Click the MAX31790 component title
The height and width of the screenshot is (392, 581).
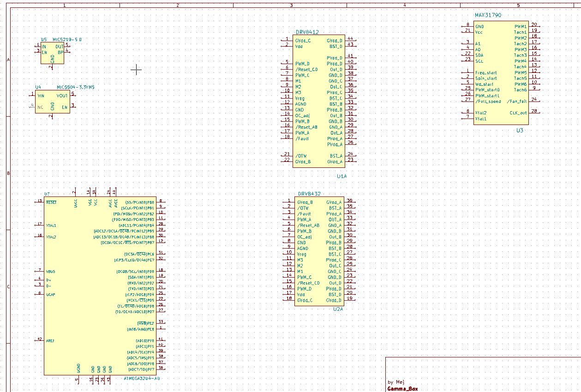click(488, 15)
